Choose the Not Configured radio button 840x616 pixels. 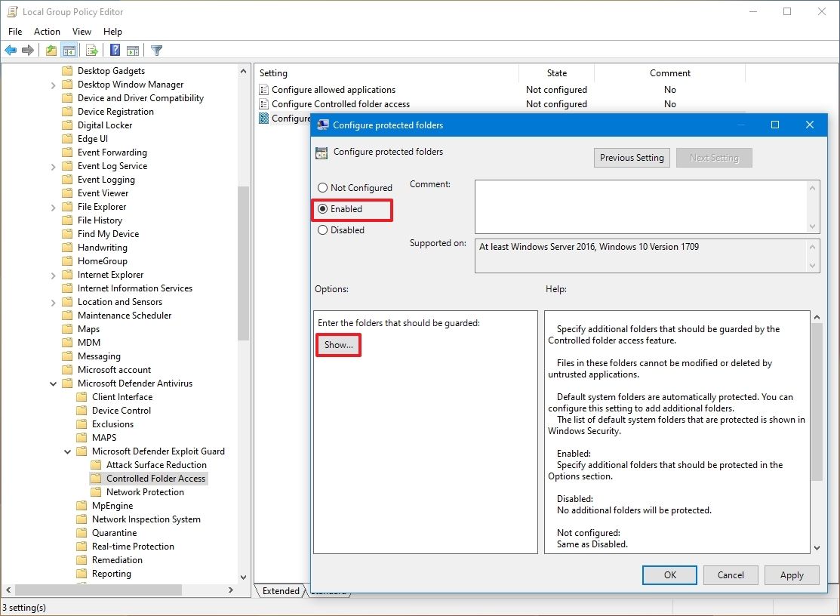point(323,187)
